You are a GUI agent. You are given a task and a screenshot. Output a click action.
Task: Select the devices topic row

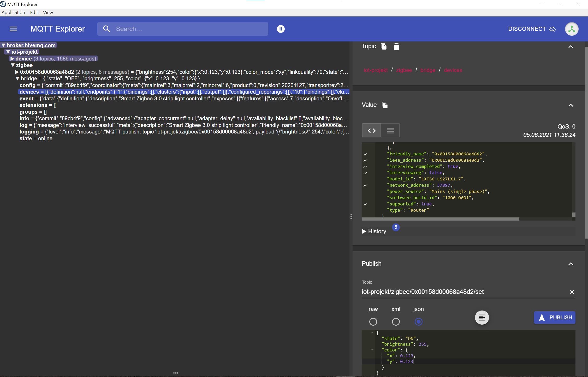pos(184,92)
